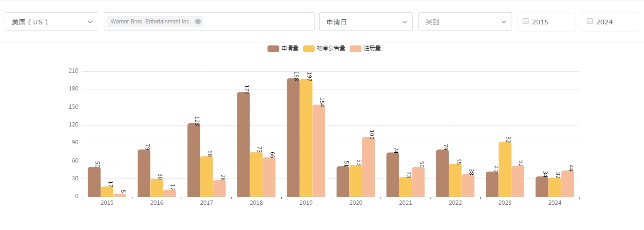Click the 2018 注册量 bar valued 66

269,177
